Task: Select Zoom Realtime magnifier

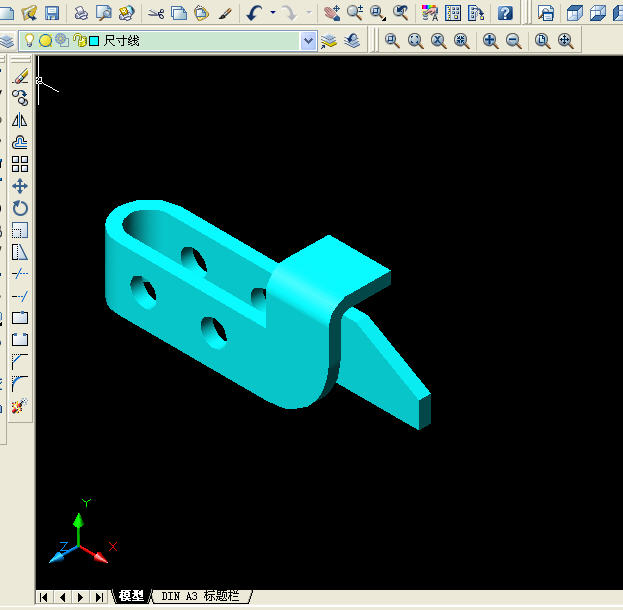Action: tap(355, 13)
